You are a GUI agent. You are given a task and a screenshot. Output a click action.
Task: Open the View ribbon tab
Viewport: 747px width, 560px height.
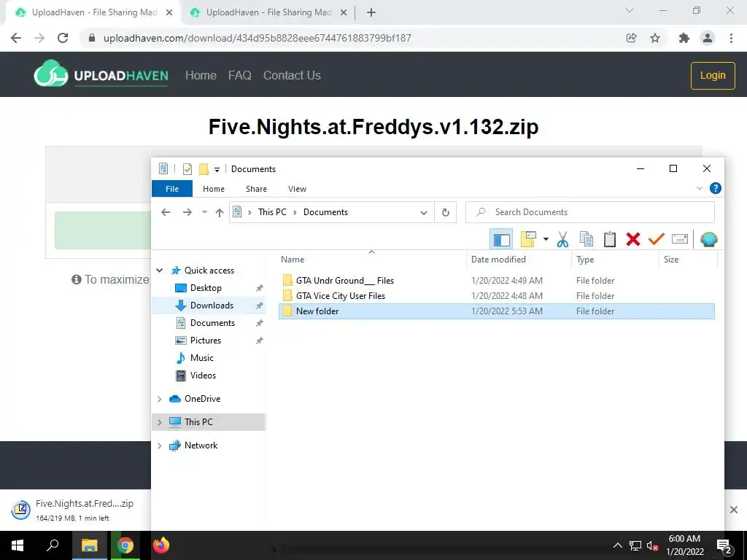pyautogui.click(x=298, y=189)
